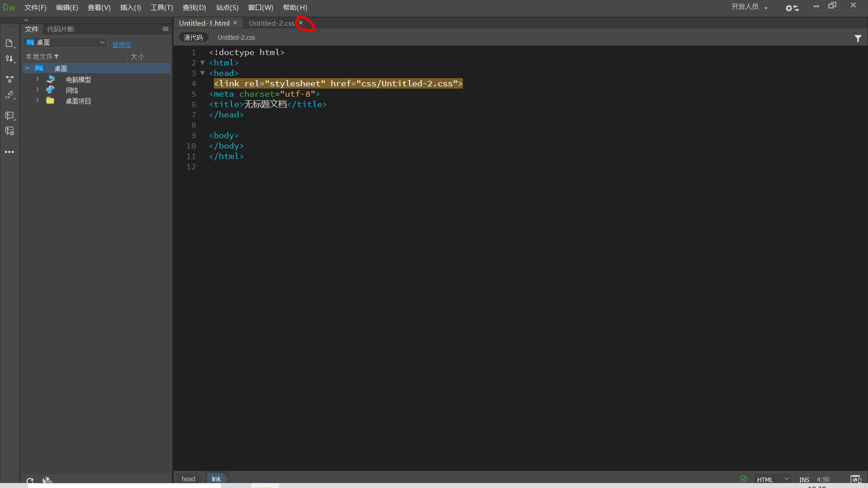This screenshot has height=488, width=868.
Task: Open the 编辑(E) menu
Action: [x=67, y=8]
